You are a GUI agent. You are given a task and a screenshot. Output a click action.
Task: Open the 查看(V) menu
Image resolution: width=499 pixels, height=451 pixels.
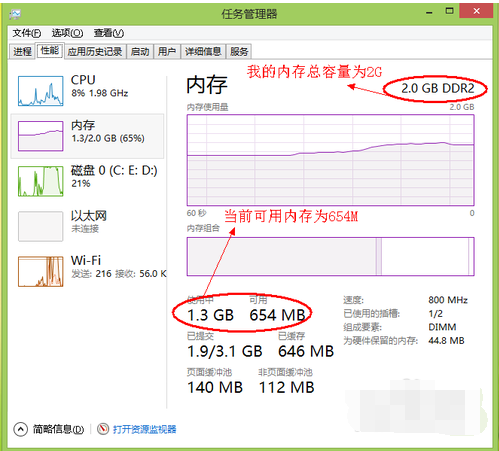[109, 33]
